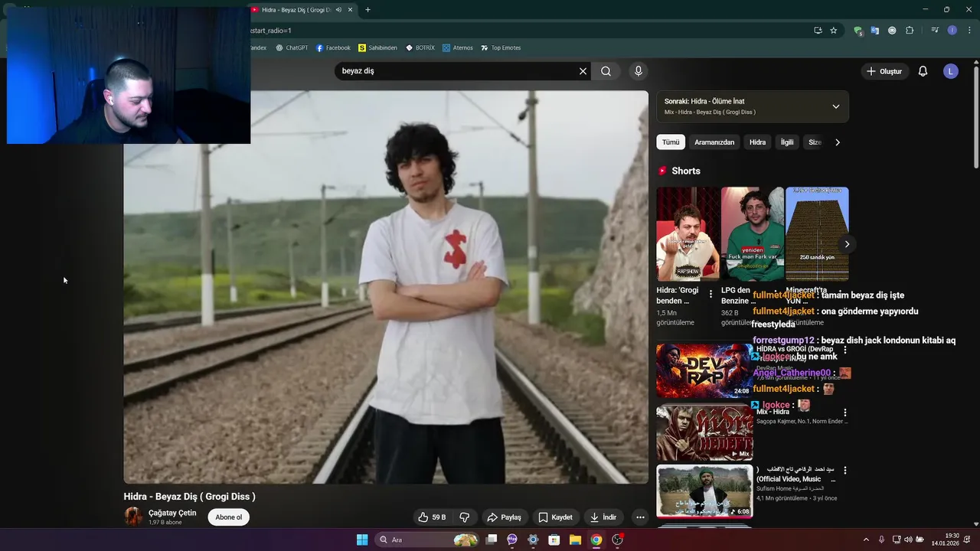Screen dimensions: 980x551
Task: Click the YouTube search magnifier button
Action: click(606, 71)
